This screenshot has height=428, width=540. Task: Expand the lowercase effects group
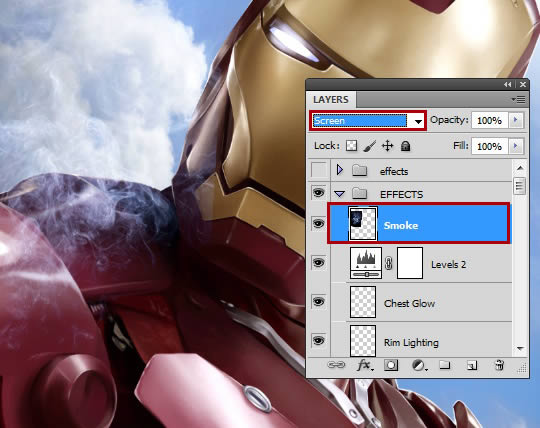tap(340, 170)
